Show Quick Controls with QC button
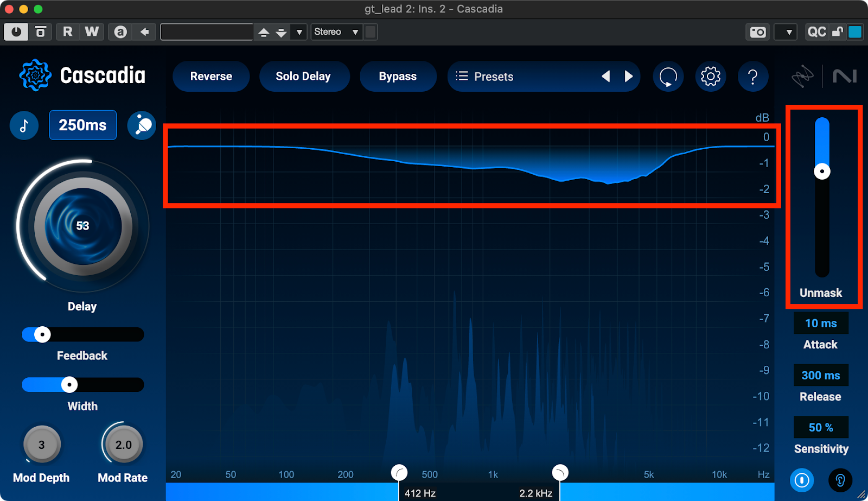This screenshot has height=501, width=868. (816, 32)
